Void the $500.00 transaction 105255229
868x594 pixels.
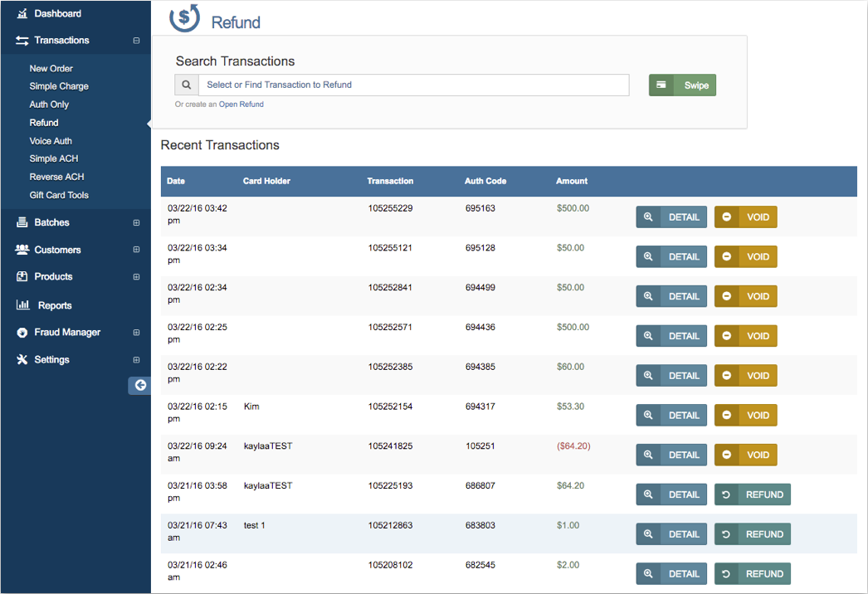click(x=745, y=217)
